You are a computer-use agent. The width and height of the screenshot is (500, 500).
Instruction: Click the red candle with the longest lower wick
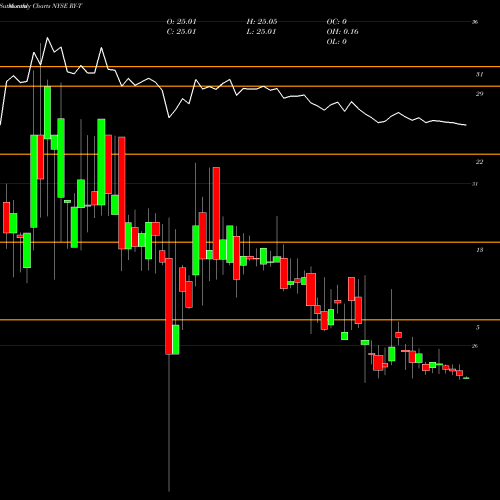169,306
